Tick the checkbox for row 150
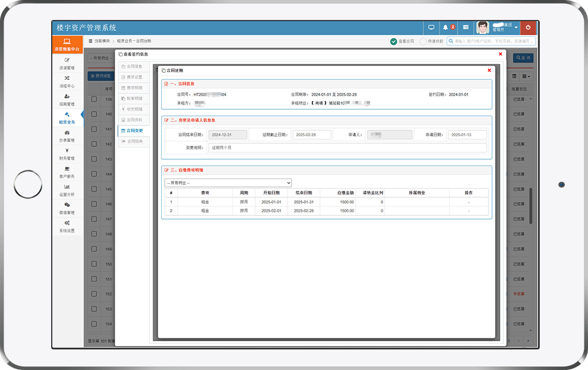588x370 pixels. [x=94, y=264]
